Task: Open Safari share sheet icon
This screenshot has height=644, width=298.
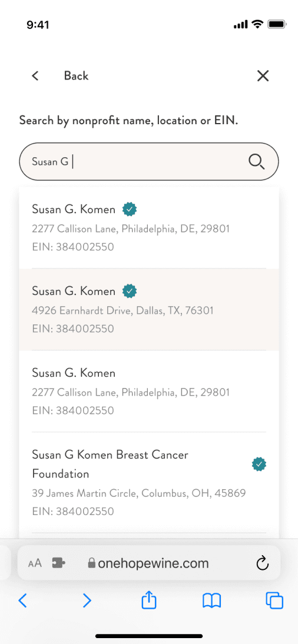Action: click(x=149, y=601)
